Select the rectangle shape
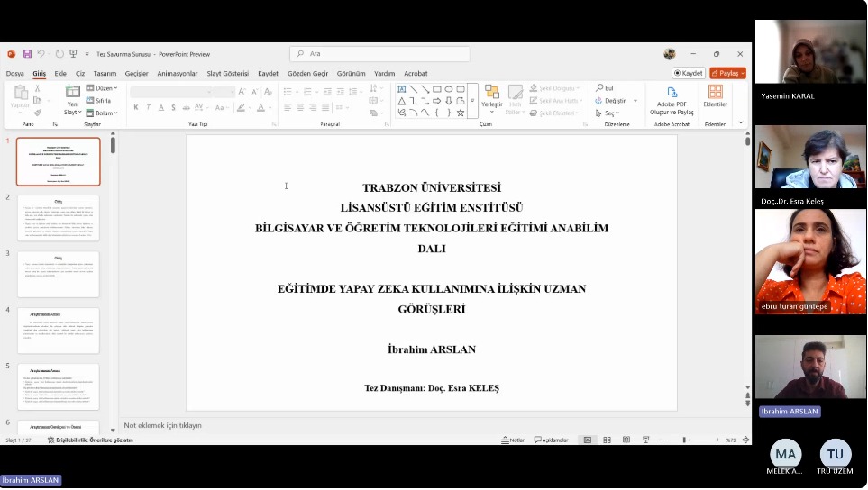Viewport: 868px width, 490px height. coord(437,89)
